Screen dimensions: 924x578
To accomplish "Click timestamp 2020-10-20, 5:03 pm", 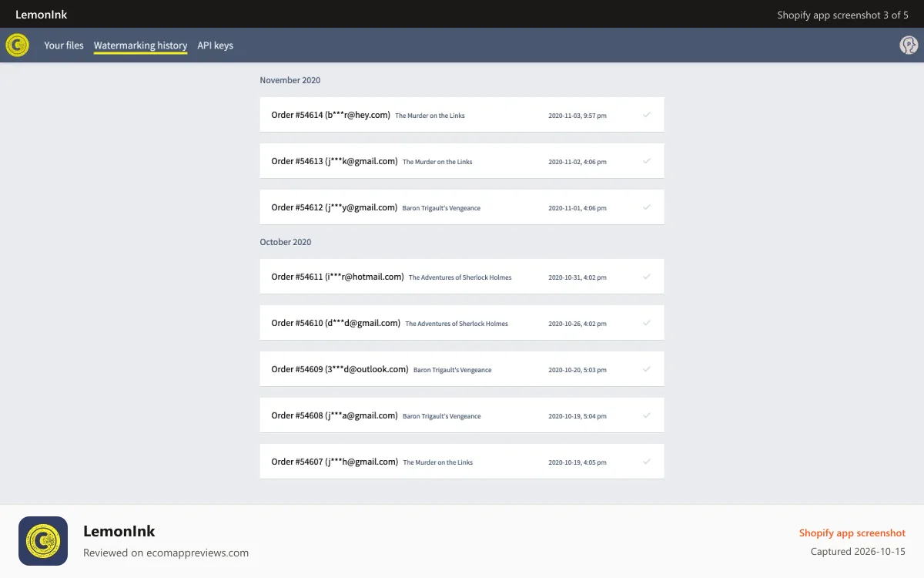I will pyautogui.click(x=577, y=370).
